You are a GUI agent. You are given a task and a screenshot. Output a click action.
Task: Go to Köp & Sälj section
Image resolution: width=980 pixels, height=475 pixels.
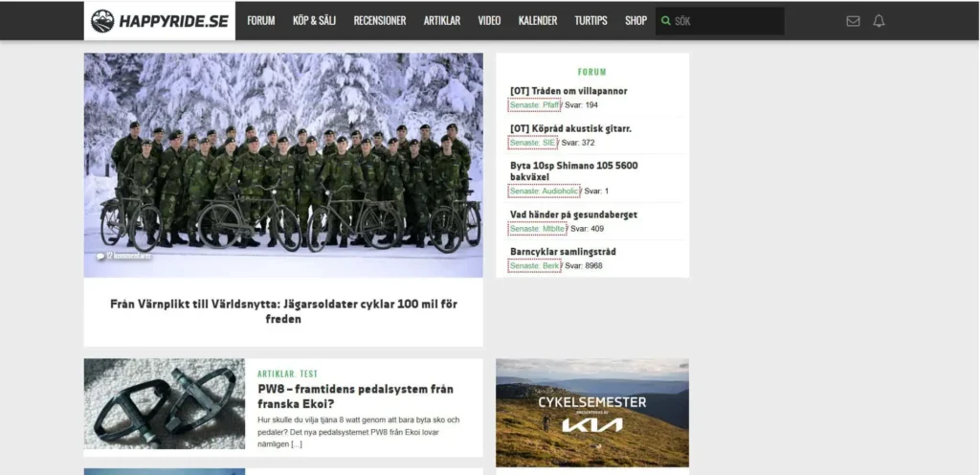point(314,21)
